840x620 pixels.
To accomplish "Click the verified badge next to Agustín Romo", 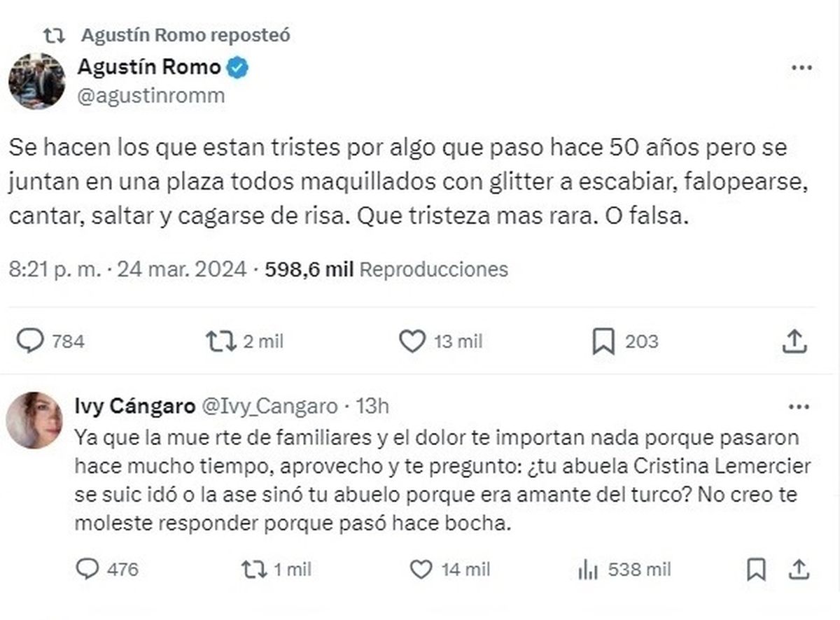I will (239, 68).
